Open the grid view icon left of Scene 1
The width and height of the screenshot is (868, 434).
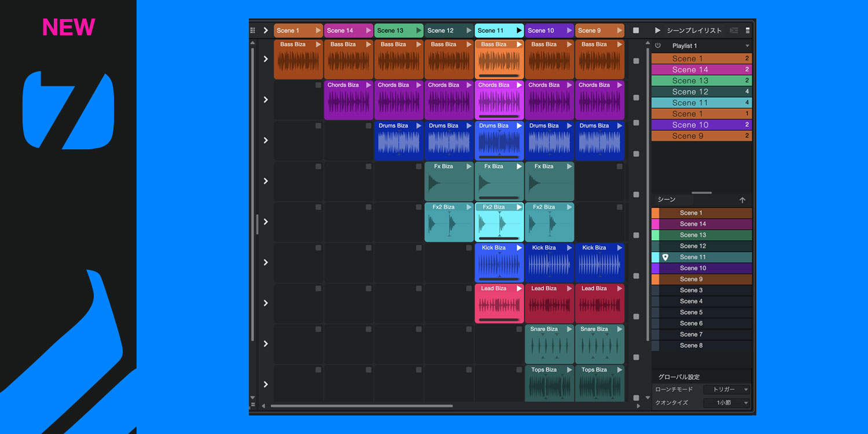pyautogui.click(x=252, y=31)
